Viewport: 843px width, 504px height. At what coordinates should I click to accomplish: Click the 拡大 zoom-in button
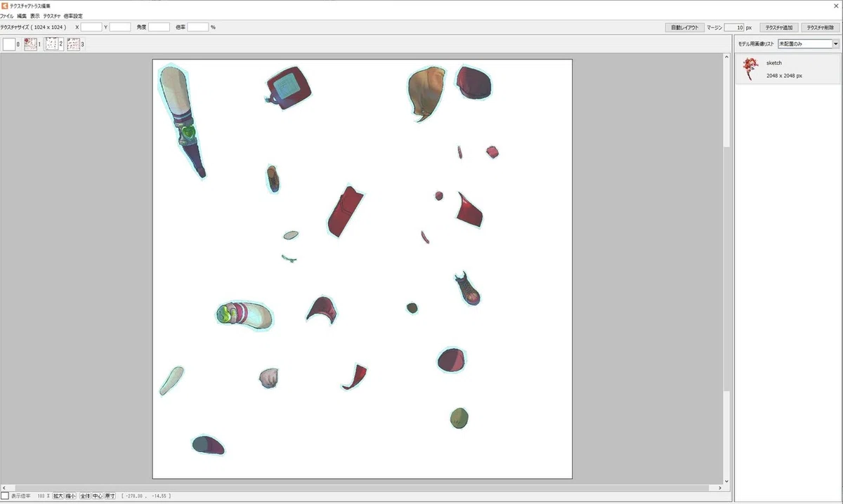pos(58,496)
